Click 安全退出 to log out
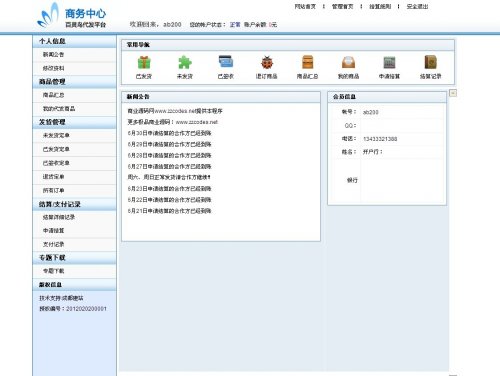Image resolution: width=500 pixels, height=376 pixels. [x=417, y=6]
